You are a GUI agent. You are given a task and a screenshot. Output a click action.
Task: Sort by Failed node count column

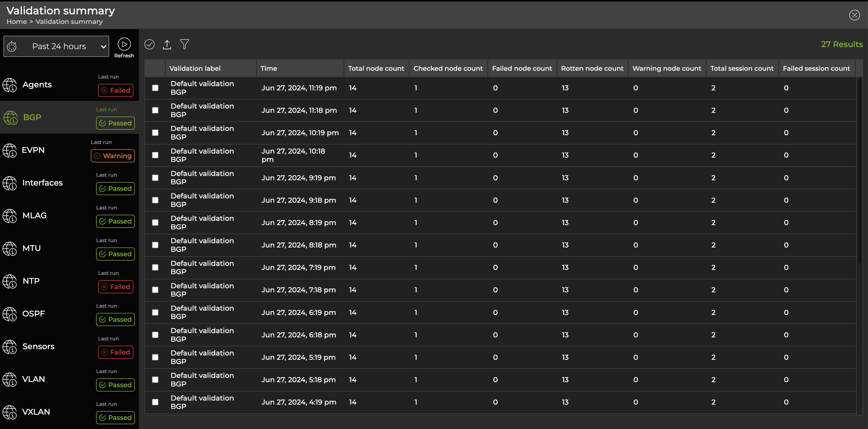point(522,68)
